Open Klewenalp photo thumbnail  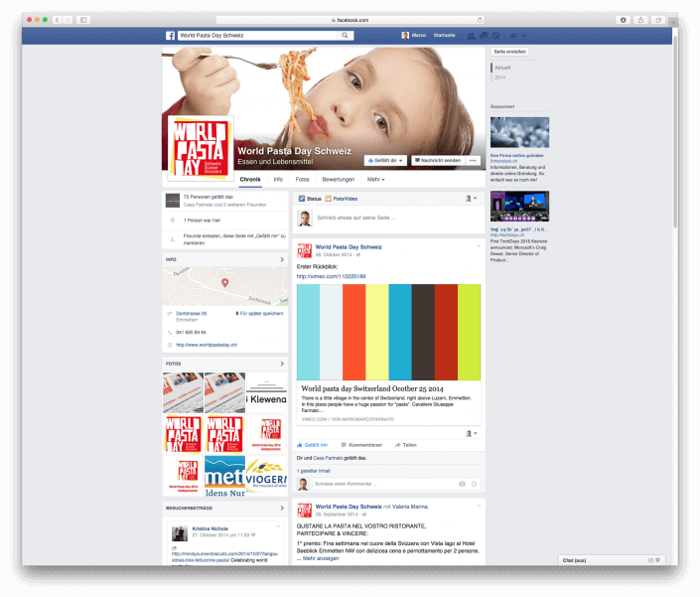pyautogui.click(x=266, y=393)
